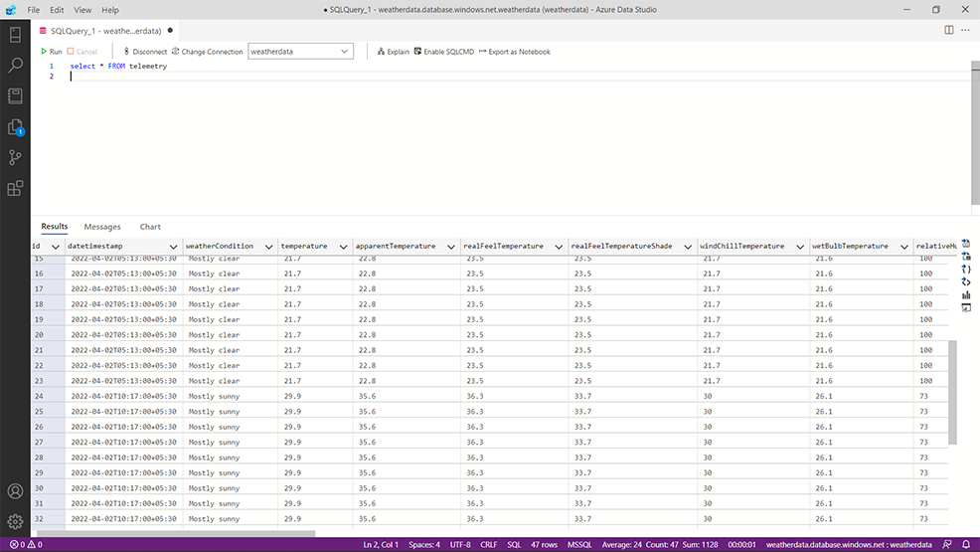980x552 pixels.
Task: Click the editor vertical scrollbar
Action: [x=975, y=132]
